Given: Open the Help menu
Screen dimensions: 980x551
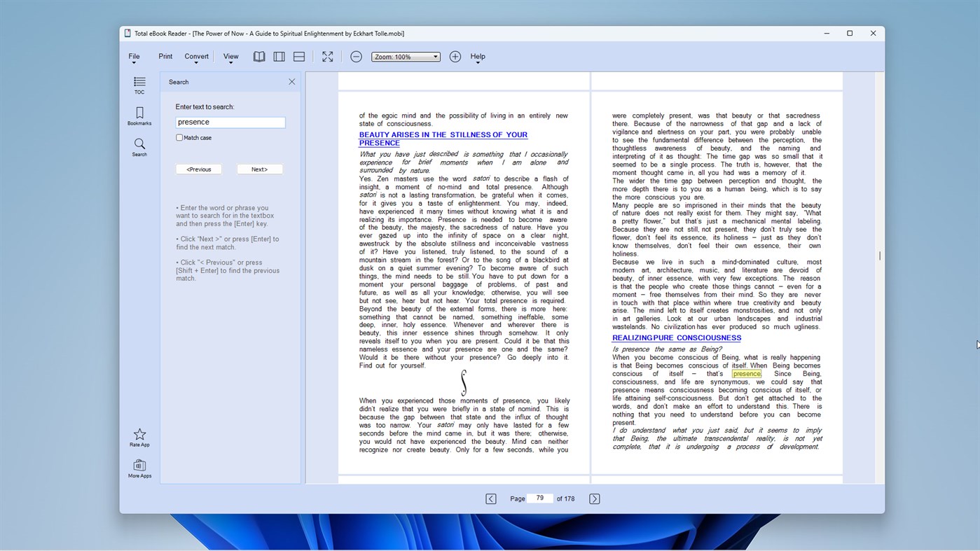Looking at the screenshot, I should (477, 56).
